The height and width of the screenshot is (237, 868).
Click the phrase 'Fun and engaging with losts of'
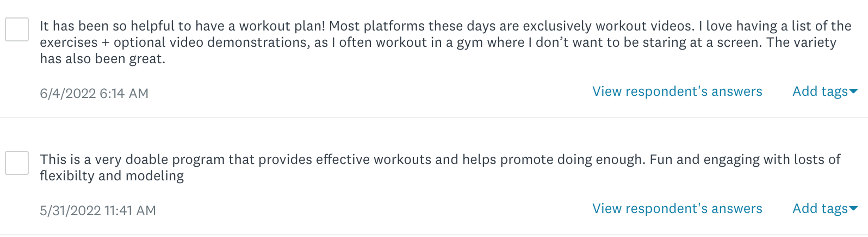(x=745, y=160)
